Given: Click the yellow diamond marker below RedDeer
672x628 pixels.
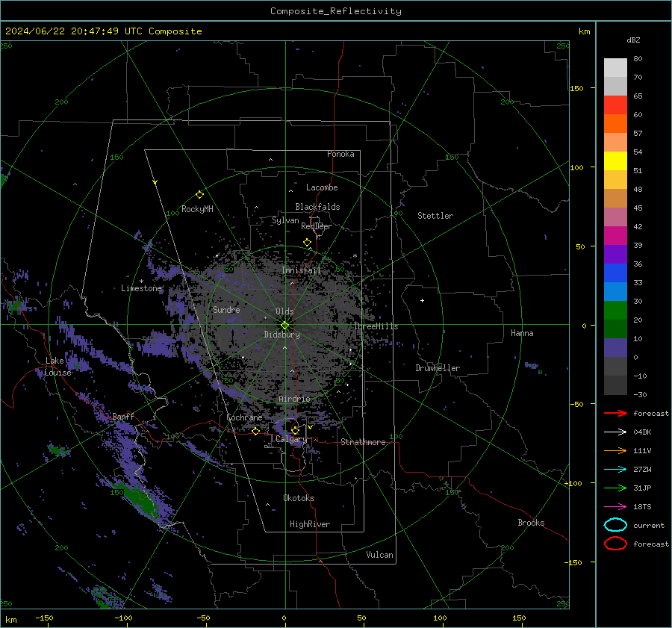Looking at the screenshot, I should click(x=307, y=243).
